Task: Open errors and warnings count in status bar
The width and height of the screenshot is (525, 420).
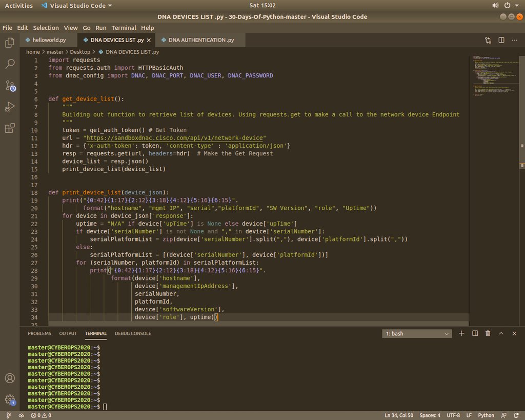Action: (x=41, y=415)
